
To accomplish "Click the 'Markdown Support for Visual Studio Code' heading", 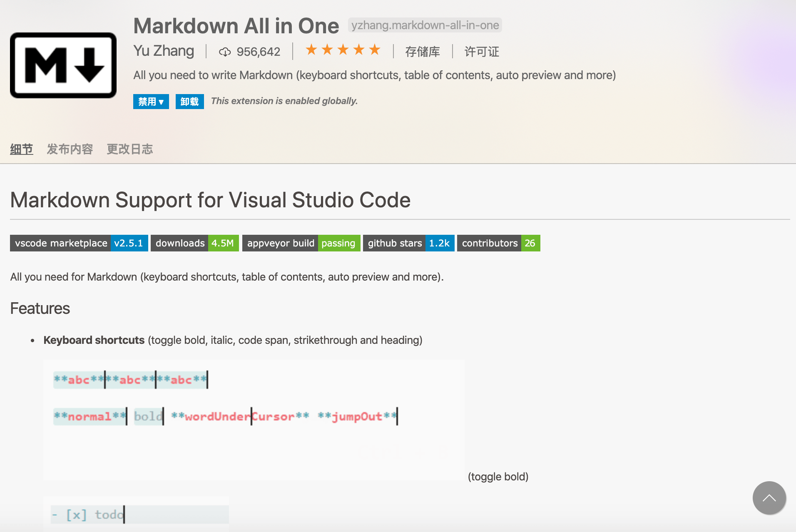I will [x=210, y=200].
